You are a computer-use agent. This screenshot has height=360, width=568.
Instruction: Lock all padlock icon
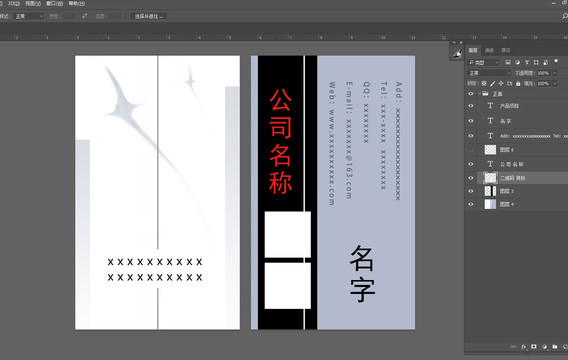pos(518,83)
